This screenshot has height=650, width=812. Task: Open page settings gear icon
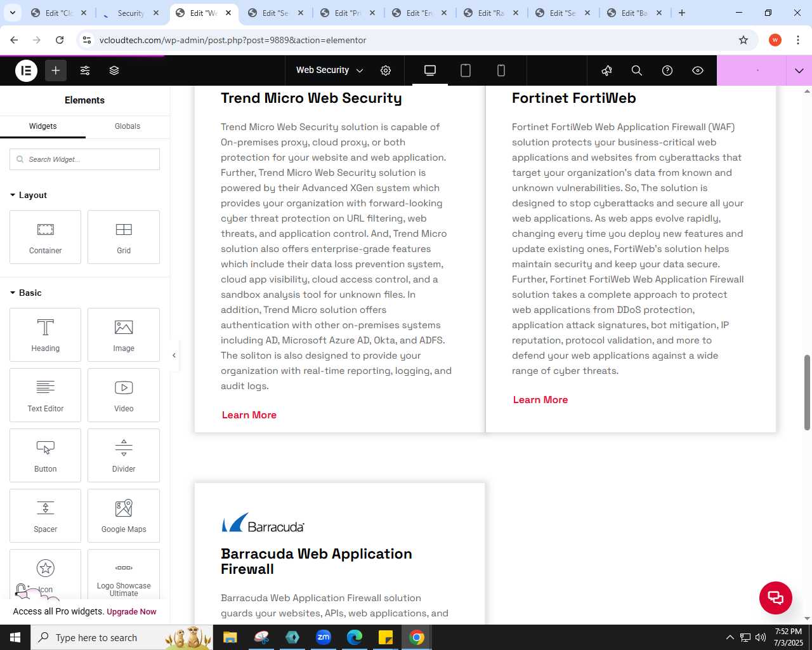386,70
